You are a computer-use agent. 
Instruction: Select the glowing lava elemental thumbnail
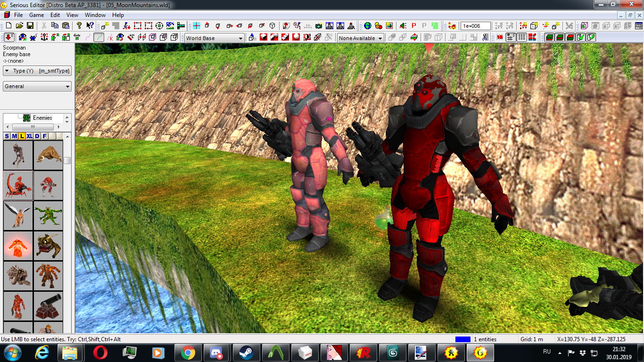click(18, 246)
